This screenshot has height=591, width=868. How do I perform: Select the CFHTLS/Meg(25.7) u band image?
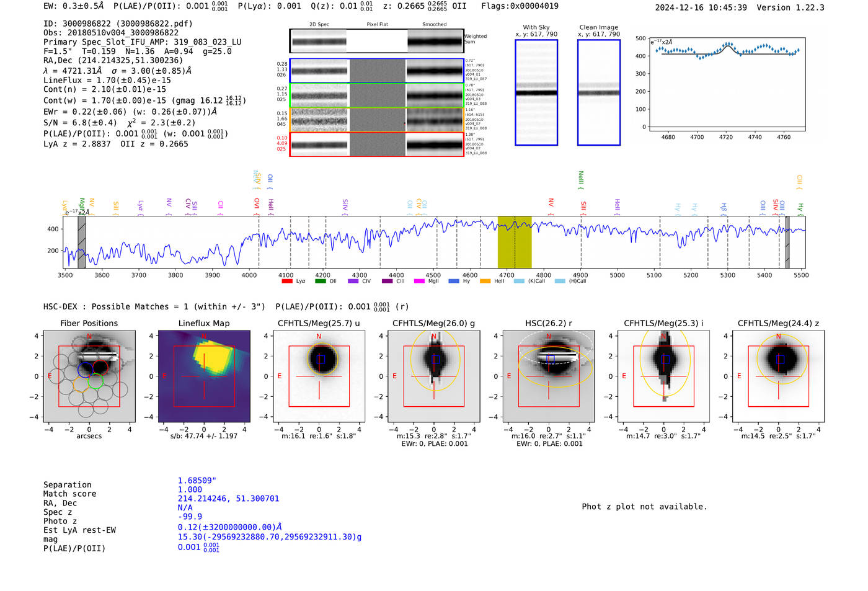point(319,376)
